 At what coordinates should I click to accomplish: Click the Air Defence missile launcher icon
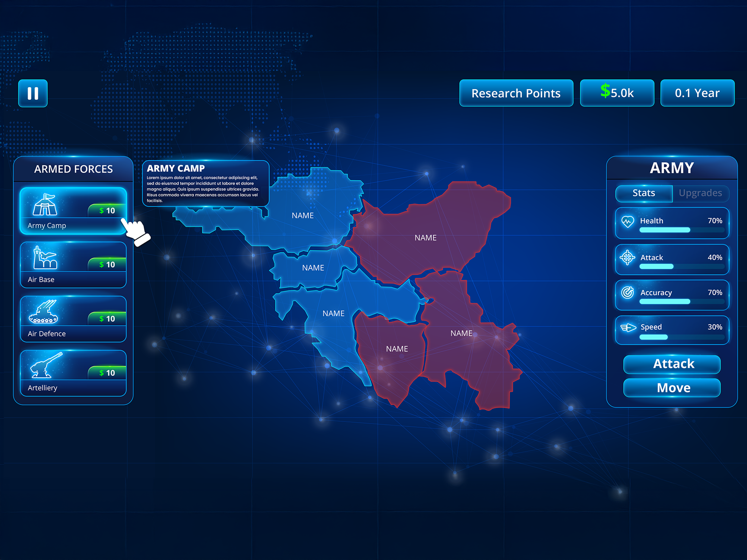43,311
